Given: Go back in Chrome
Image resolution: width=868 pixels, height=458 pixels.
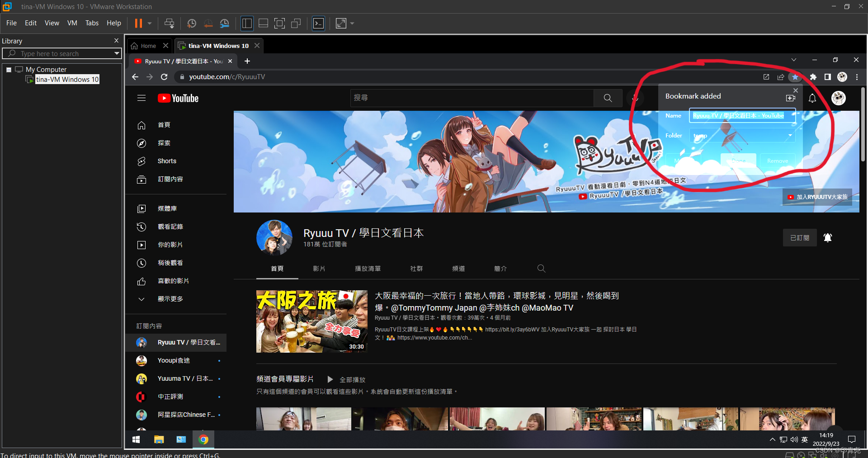Looking at the screenshot, I should [135, 77].
